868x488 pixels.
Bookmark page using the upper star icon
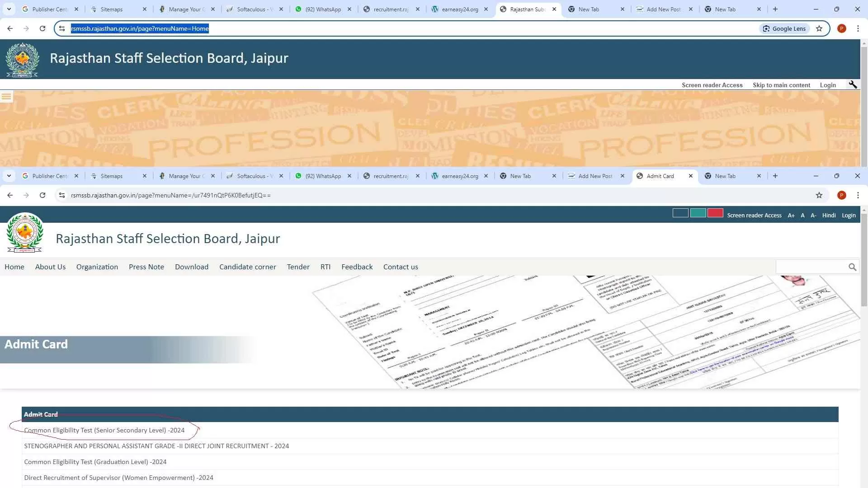point(819,28)
